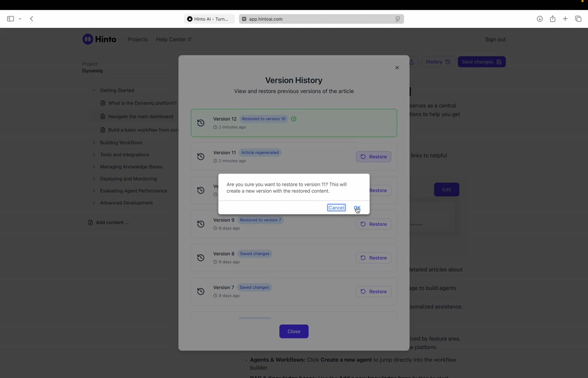Image resolution: width=588 pixels, height=378 pixels.
Task: Click OK in the restore confirmation dialog
Action: coord(357,208)
